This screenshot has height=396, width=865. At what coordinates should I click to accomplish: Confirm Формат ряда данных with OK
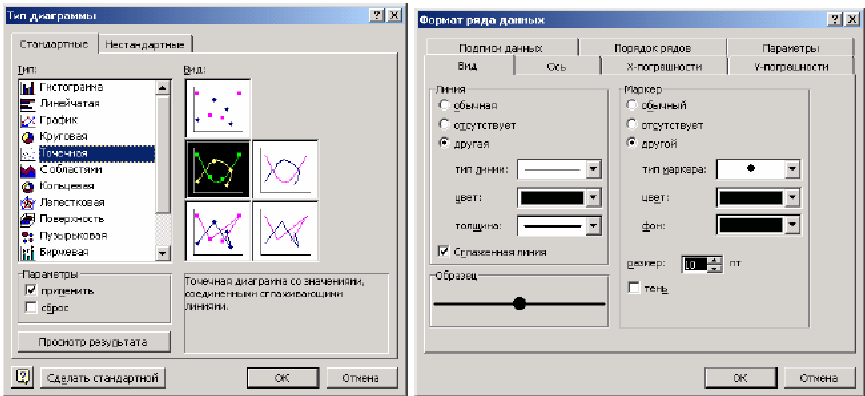pos(740,378)
